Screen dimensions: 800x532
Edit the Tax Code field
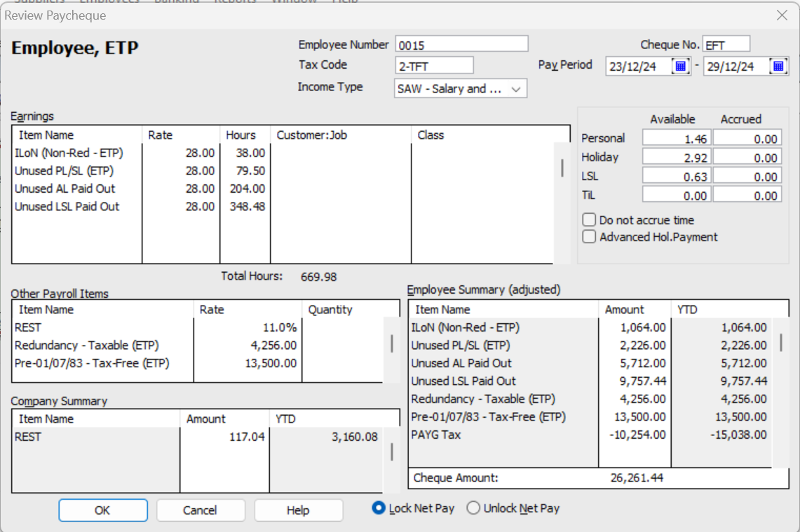coord(434,66)
